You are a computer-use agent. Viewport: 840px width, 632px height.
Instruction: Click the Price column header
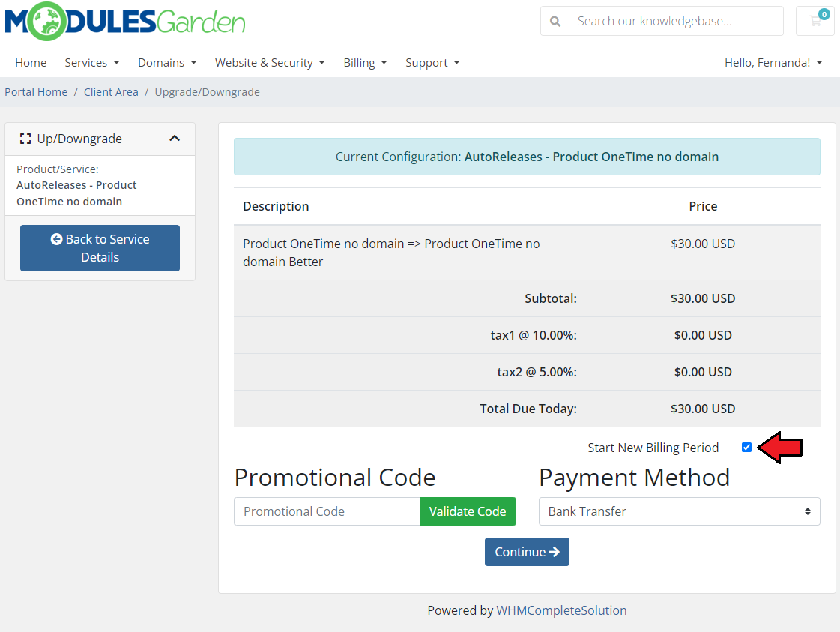703,206
